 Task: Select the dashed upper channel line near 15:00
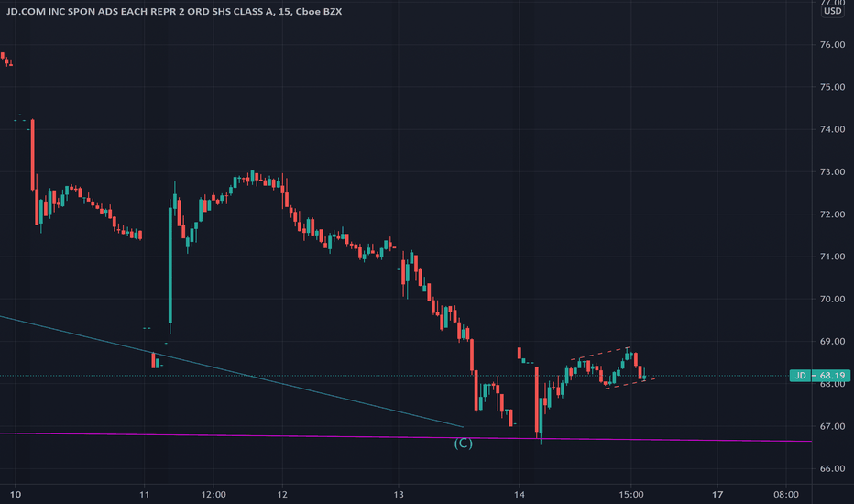600,353
